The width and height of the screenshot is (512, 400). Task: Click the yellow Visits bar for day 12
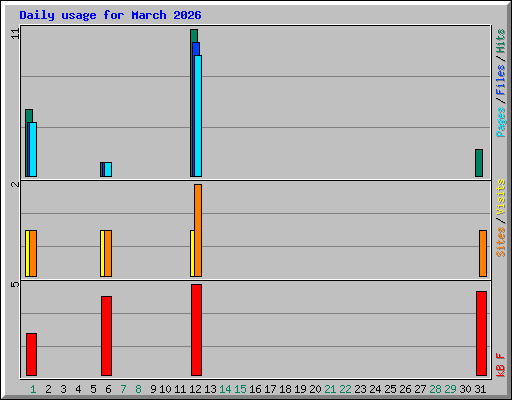(x=192, y=253)
